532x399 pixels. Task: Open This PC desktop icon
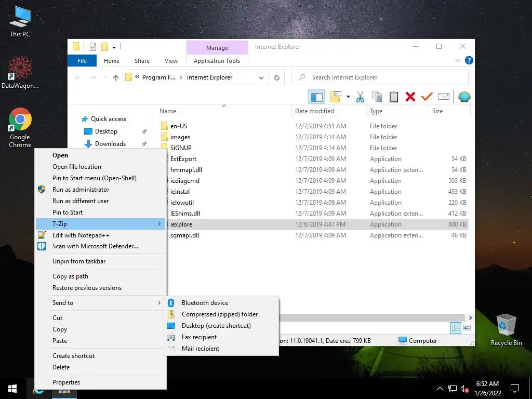(x=20, y=21)
